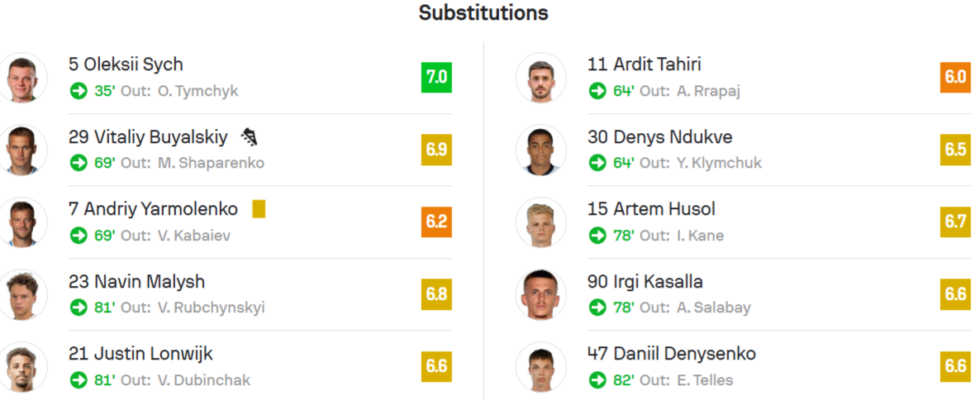The image size is (980, 400).
Task: Click the green substitution arrow under Justin Lonwijk
Action: 78,380
